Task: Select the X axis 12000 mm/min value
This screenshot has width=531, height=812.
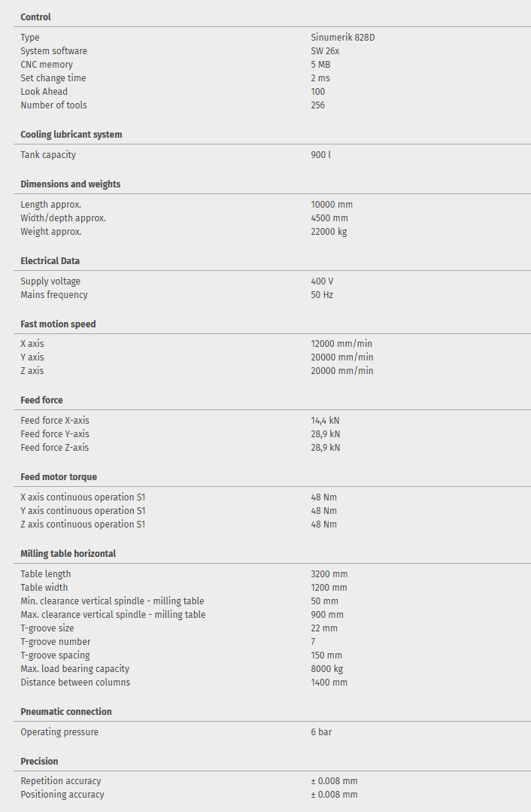Action: pos(341,344)
